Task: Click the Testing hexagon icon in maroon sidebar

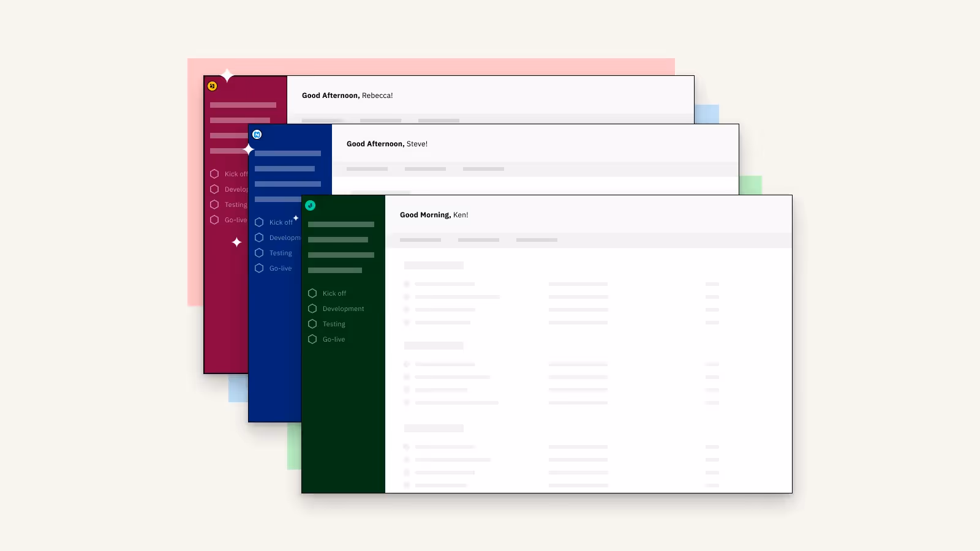Action: click(x=214, y=204)
